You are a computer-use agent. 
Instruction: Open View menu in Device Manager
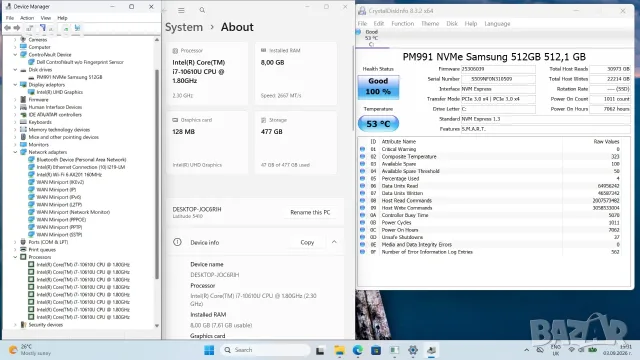[46, 18]
